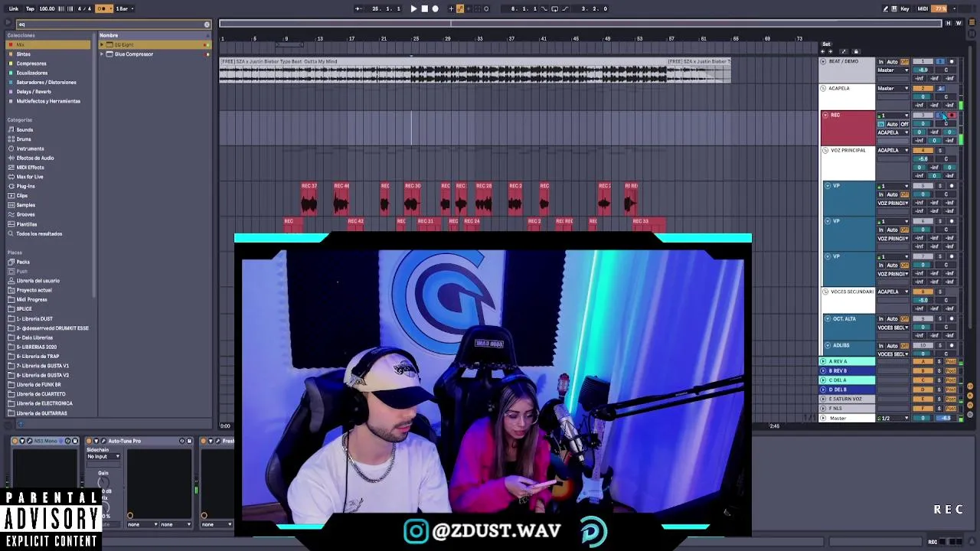The image size is (980, 551).
Task: Expand the EQ Eight browser item
Action: click(102, 45)
